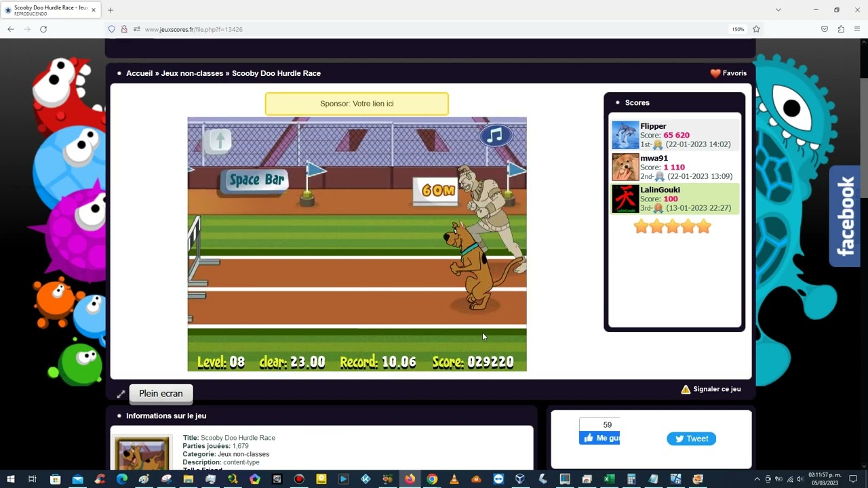Image resolution: width=868 pixels, height=488 pixels.
Task: Open the facebook side tab
Action: click(x=845, y=216)
